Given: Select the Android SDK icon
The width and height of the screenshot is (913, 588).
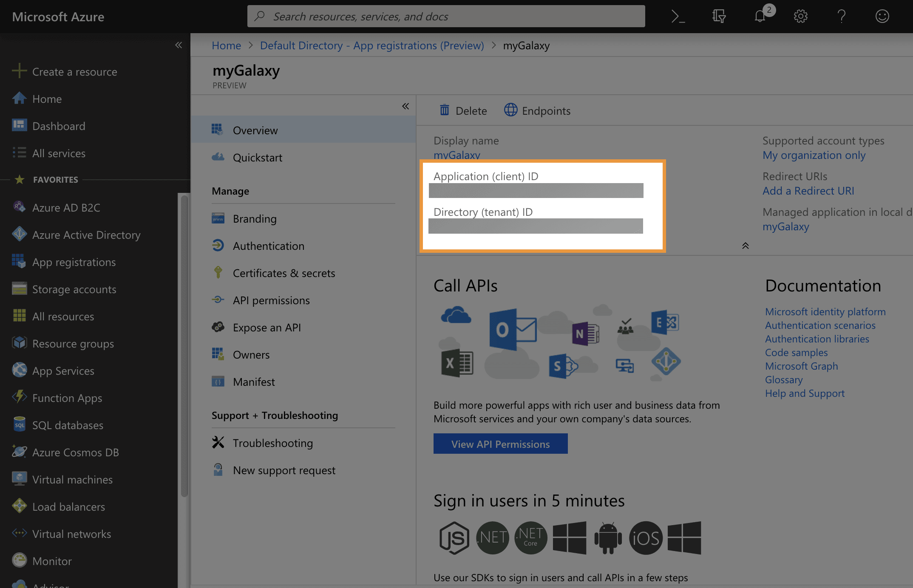Looking at the screenshot, I should 608,538.
